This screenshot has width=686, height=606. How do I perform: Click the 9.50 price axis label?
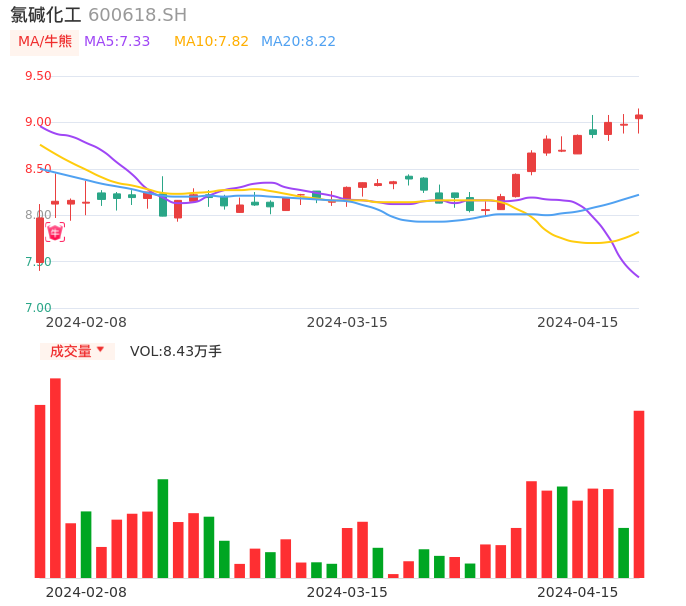tap(38, 76)
